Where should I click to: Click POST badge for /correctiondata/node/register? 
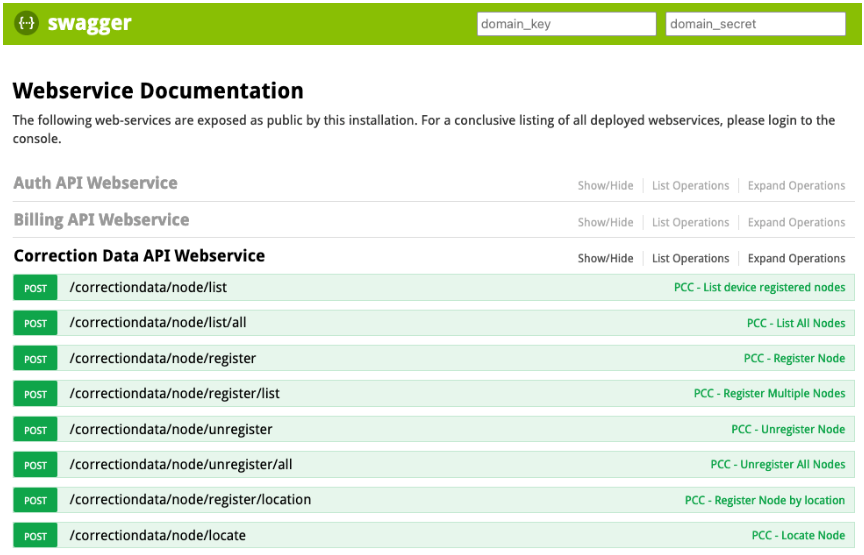click(35, 359)
